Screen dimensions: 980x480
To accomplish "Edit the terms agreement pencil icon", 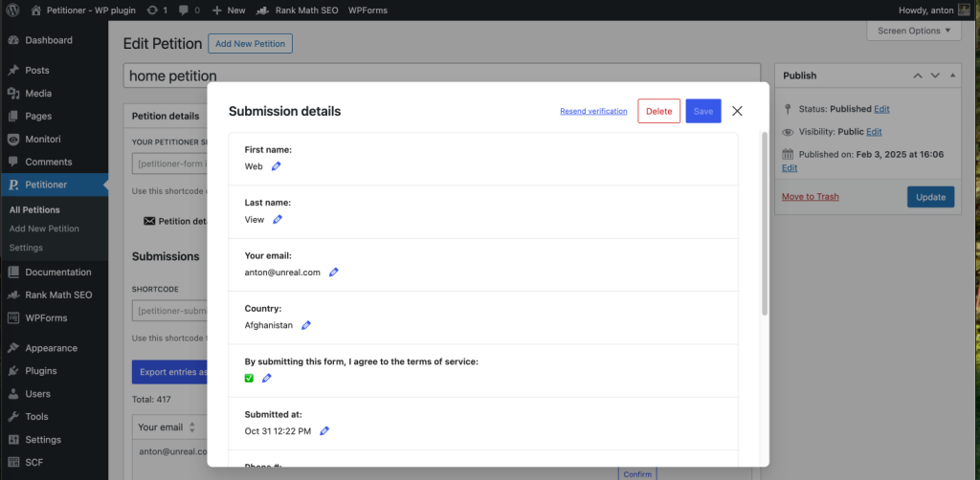I will tap(267, 379).
